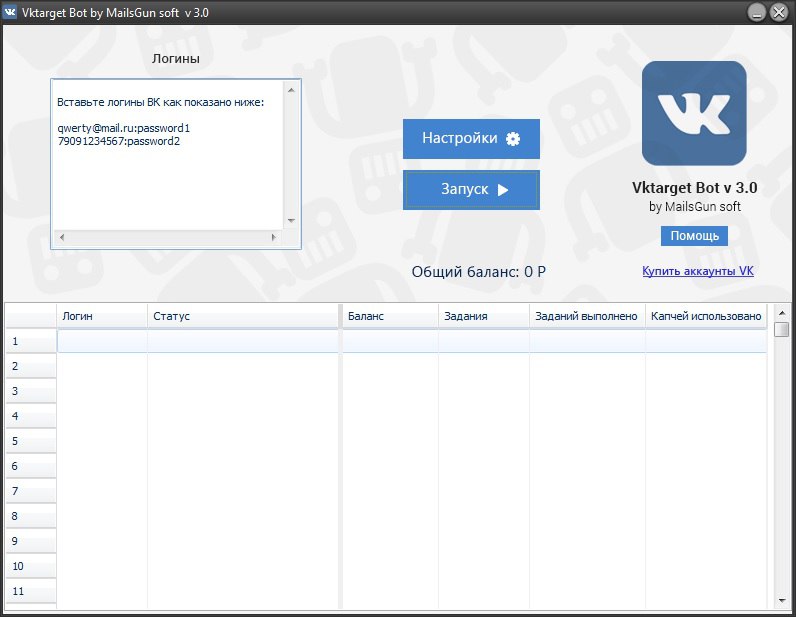Start the bot with Запуск button
The height and width of the screenshot is (617, 796).
471,190
